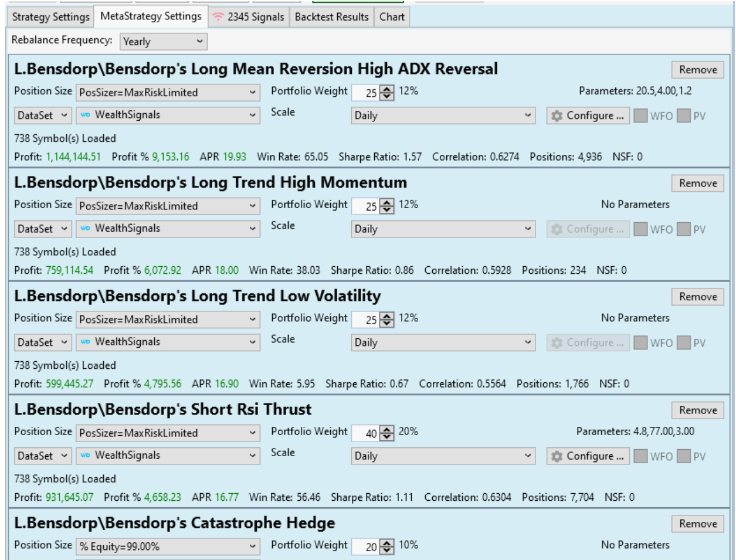The width and height of the screenshot is (736, 560).
Task: Toggle PV checkbox for Short Rsi Thrust strategy
Action: 683,456
